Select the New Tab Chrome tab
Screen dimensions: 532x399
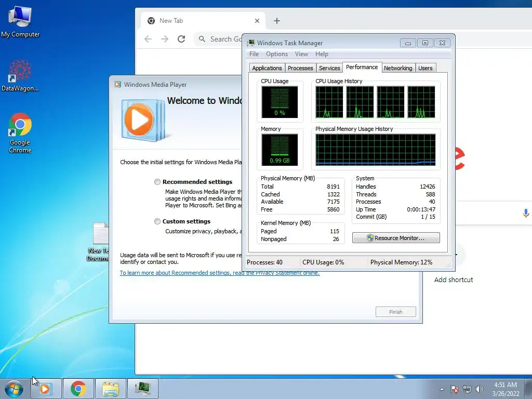203,21
